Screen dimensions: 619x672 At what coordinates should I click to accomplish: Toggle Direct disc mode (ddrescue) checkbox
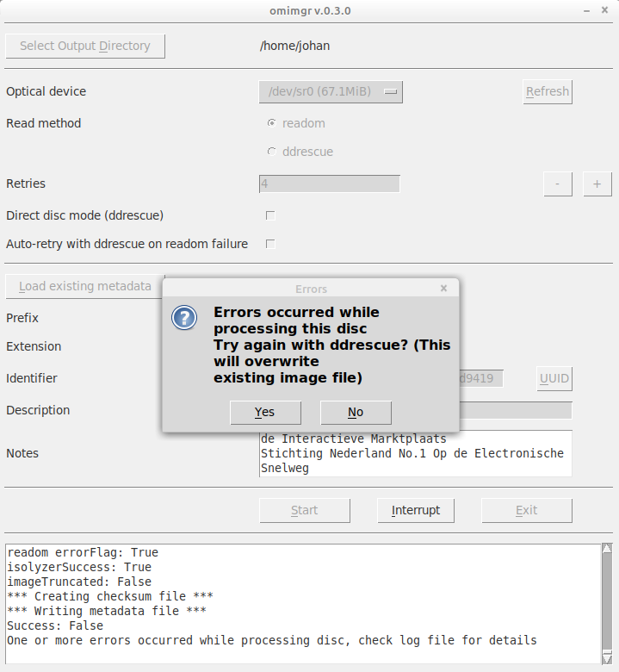tap(270, 215)
